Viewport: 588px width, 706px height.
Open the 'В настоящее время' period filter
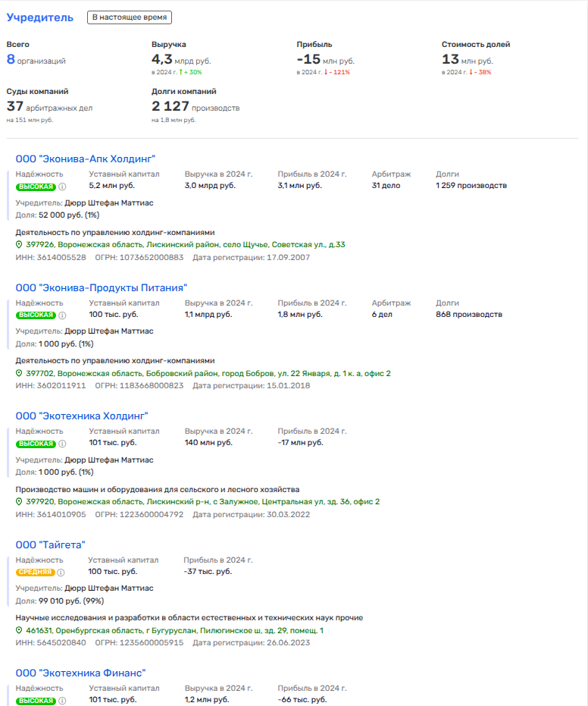pos(129,17)
